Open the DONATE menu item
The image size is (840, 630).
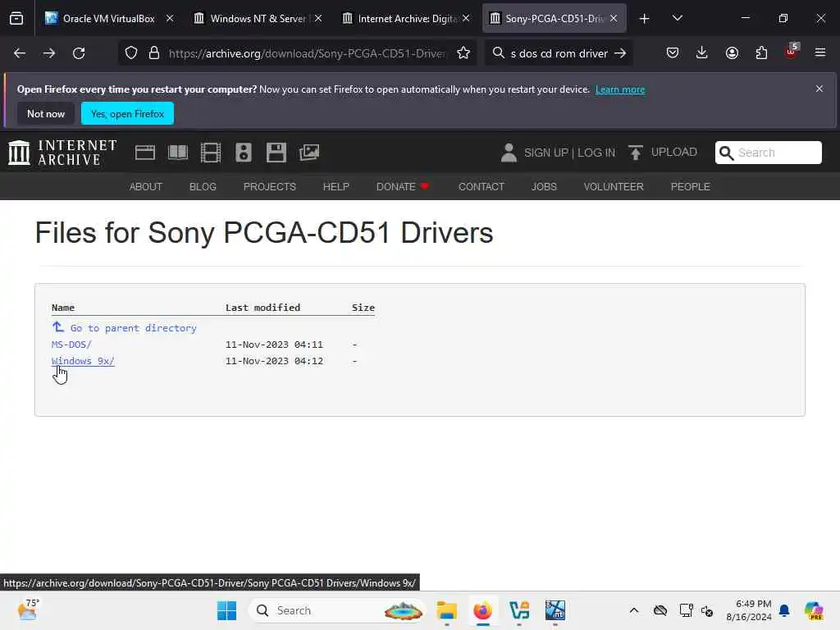(403, 187)
